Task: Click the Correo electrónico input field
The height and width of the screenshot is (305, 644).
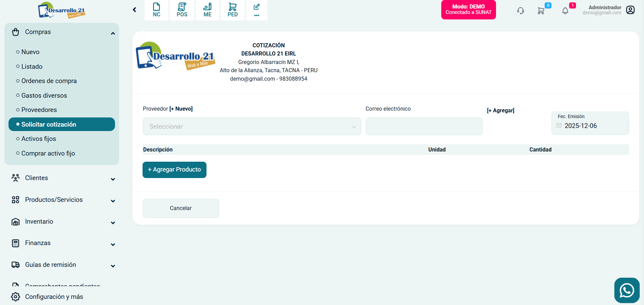Action: pyautogui.click(x=424, y=126)
